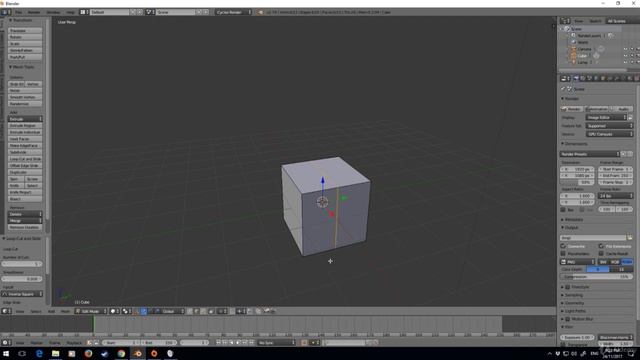
Task: Click the timeline editor type icon
Action: [x=6, y=343]
